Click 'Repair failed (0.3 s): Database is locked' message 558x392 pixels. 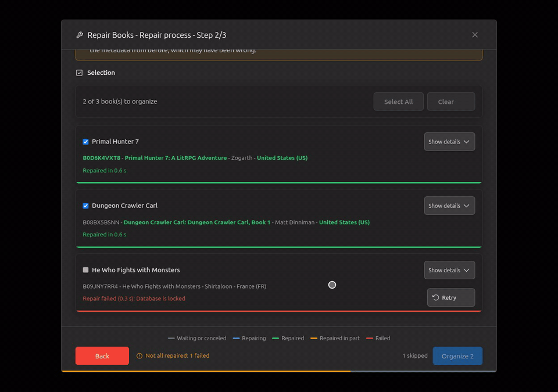134,299
